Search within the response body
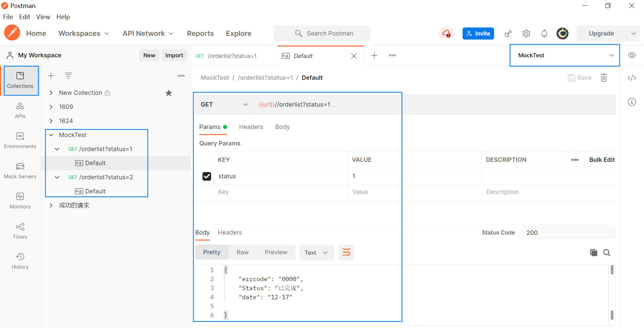644x328 pixels. (607, 253)
